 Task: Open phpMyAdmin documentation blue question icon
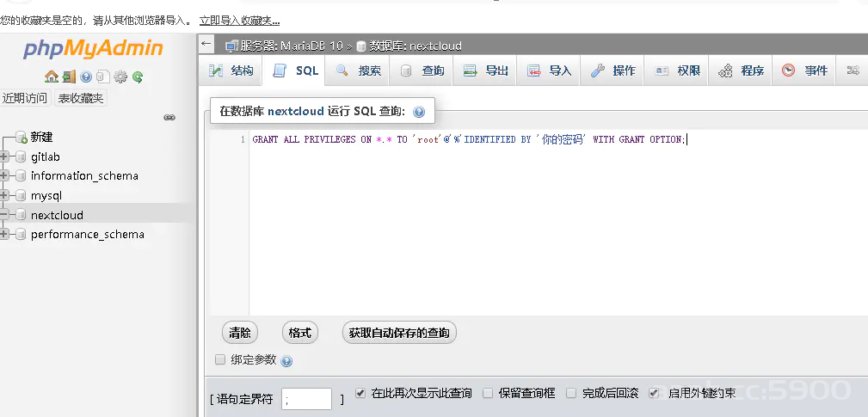[86, 77]
